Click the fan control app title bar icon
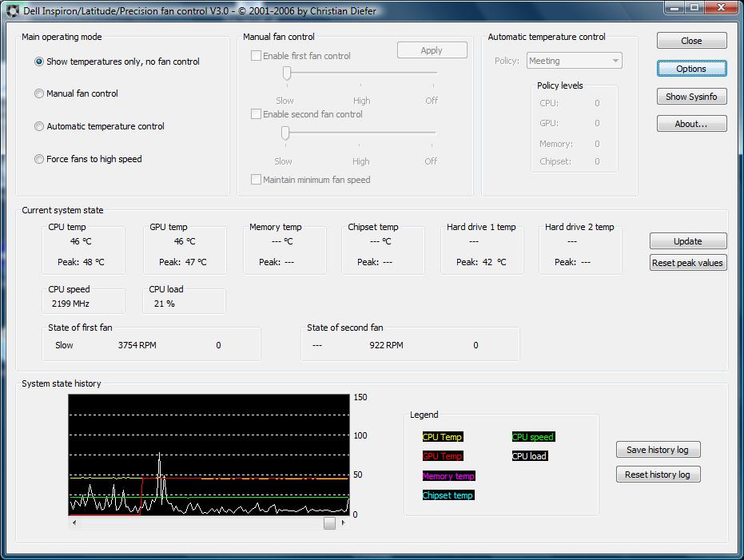 point(13,10)
